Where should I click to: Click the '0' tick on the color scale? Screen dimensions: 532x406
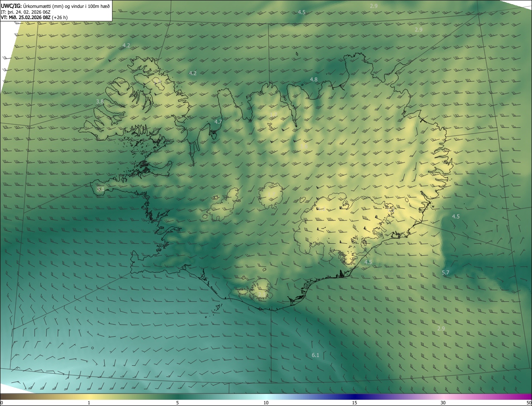pos(2,403)
